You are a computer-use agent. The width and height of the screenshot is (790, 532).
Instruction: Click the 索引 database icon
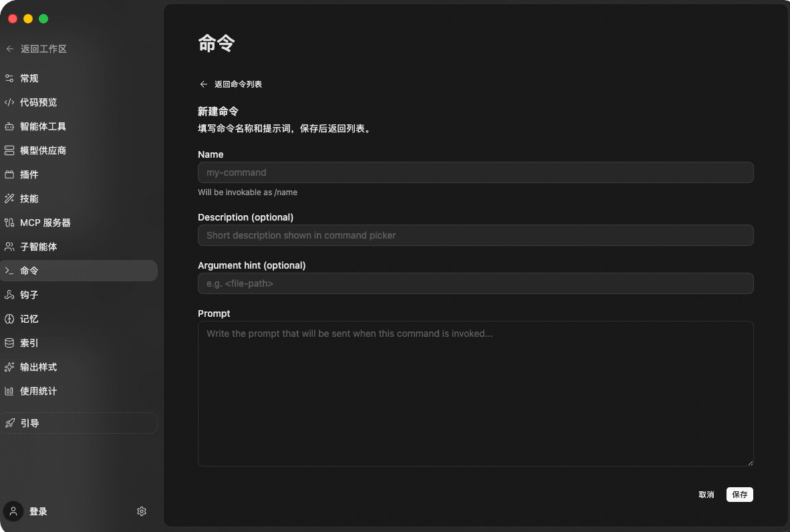[9, 343]
